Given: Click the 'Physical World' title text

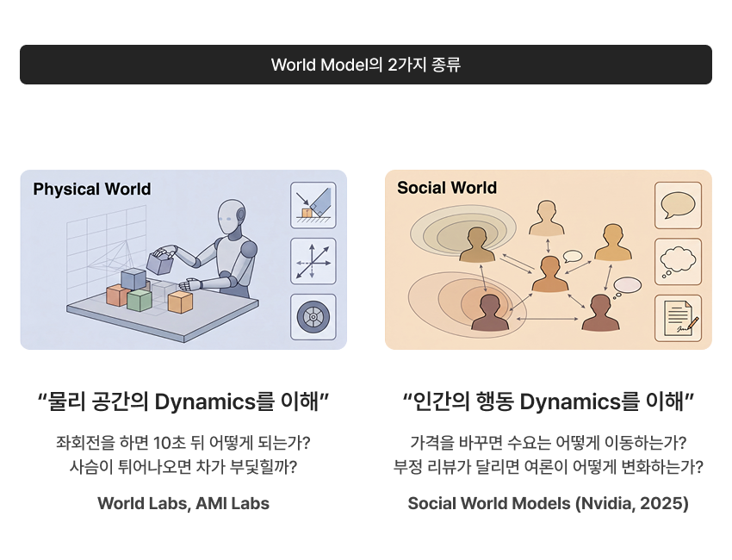Looking at the screenshot, I should pos(92,190).
